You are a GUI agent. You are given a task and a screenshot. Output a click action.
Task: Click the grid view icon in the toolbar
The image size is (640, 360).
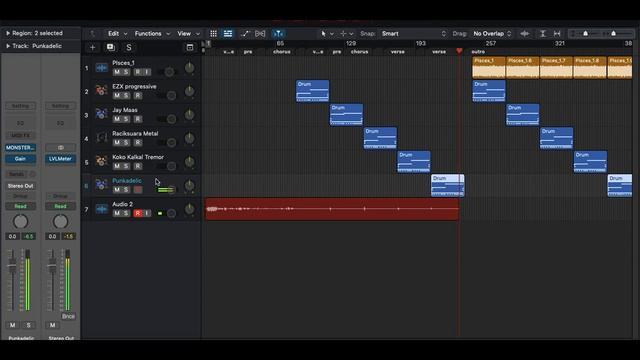pyautogui.click(x=213, y=33)
